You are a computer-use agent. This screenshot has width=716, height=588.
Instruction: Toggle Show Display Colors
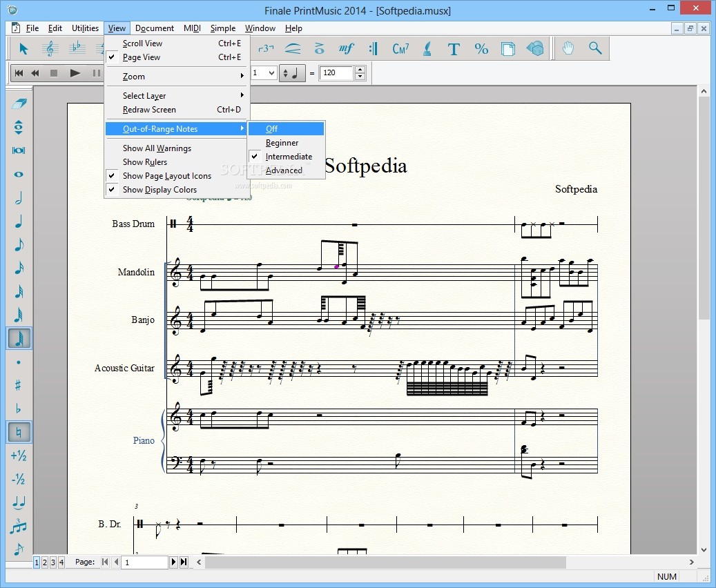(x=177, y=190)
